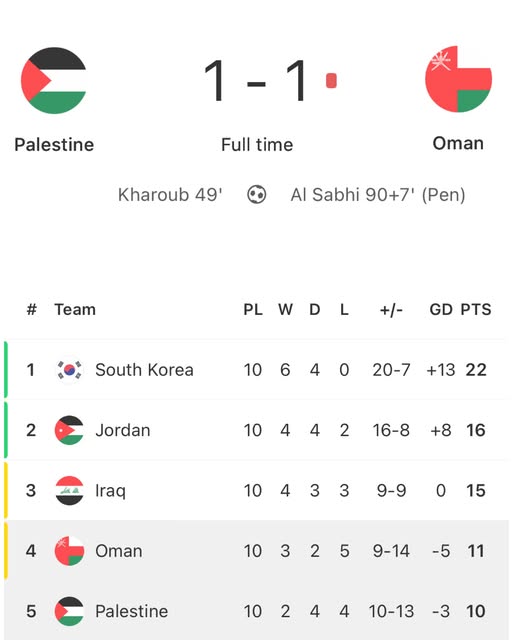
Task: Open the Oman team name under crest
Action: tap(458, 143)
